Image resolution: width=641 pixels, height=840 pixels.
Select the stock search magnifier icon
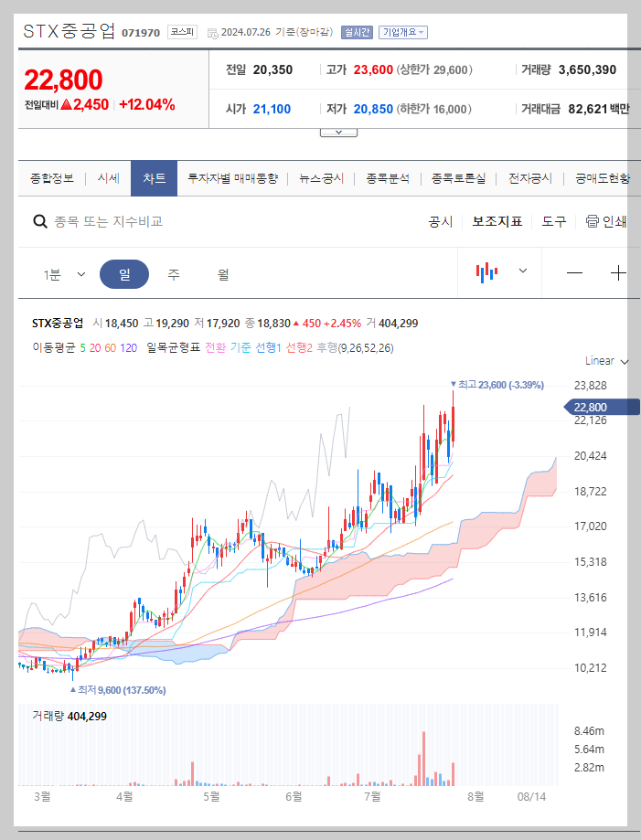(39, 221)
